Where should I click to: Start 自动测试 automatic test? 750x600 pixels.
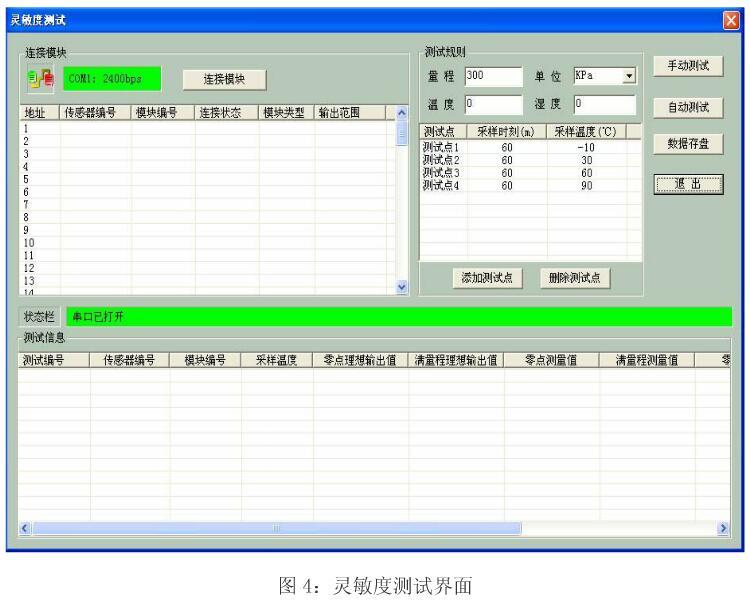point(687,106)
